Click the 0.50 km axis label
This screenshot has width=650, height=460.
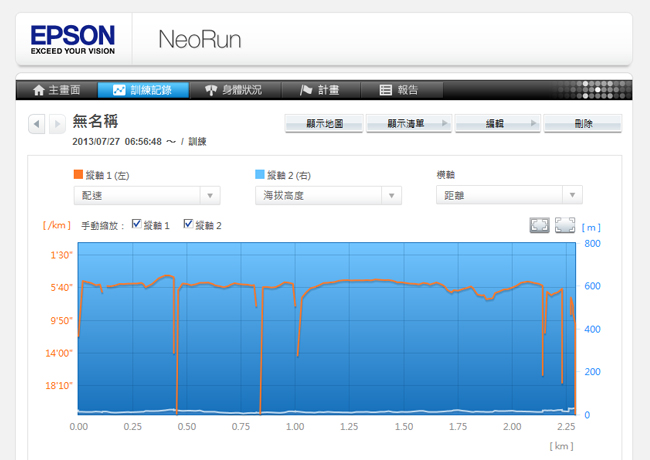tap(187, 426)
